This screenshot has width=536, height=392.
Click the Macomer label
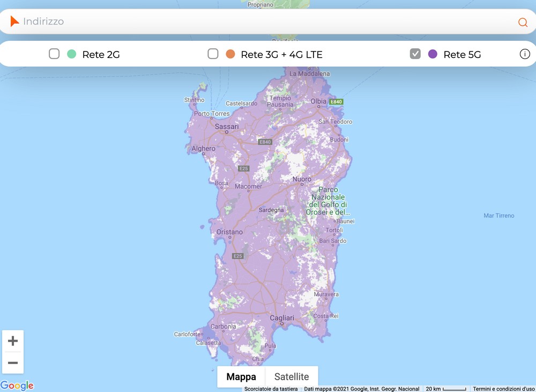[x=249, y=187]
